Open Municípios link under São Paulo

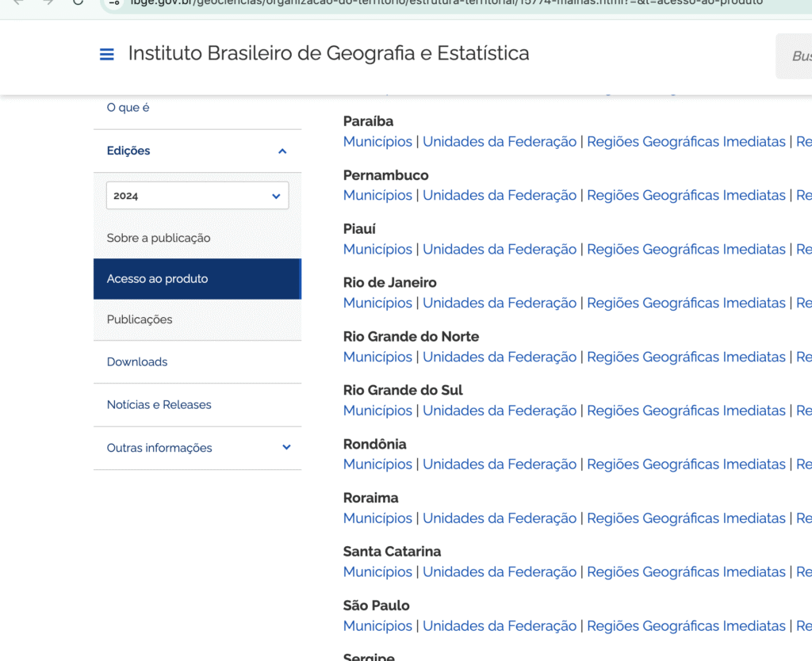(377, 626)
